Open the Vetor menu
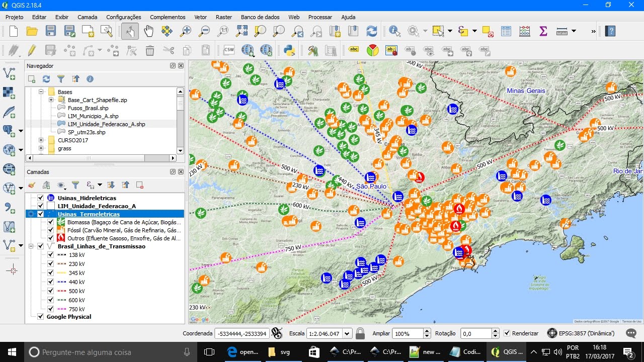The width and height of the screenshot is (644, 362). coord(200,17)
